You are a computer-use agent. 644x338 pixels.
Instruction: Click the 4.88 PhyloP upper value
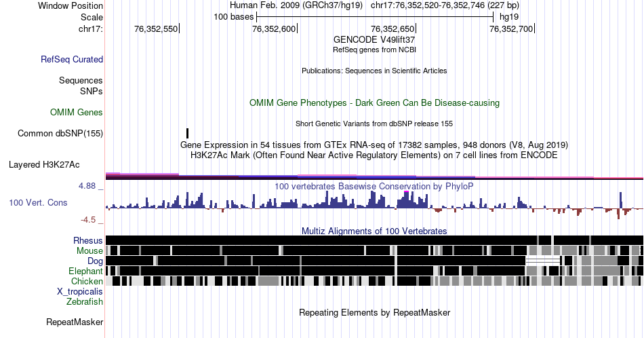tap(87, 186)
